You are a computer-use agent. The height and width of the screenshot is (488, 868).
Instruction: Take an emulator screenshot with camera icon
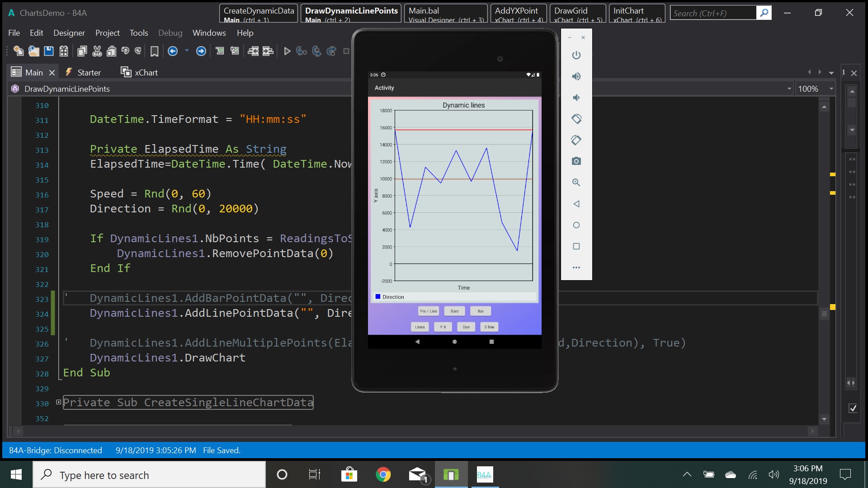[576, 161]
